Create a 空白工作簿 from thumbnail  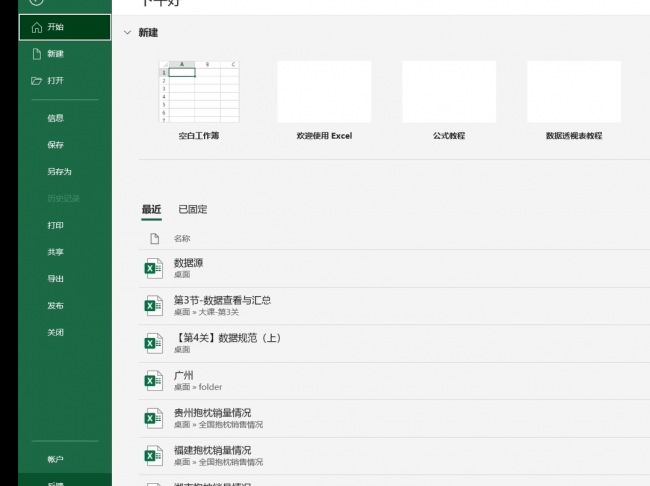[x=199, y=92]
